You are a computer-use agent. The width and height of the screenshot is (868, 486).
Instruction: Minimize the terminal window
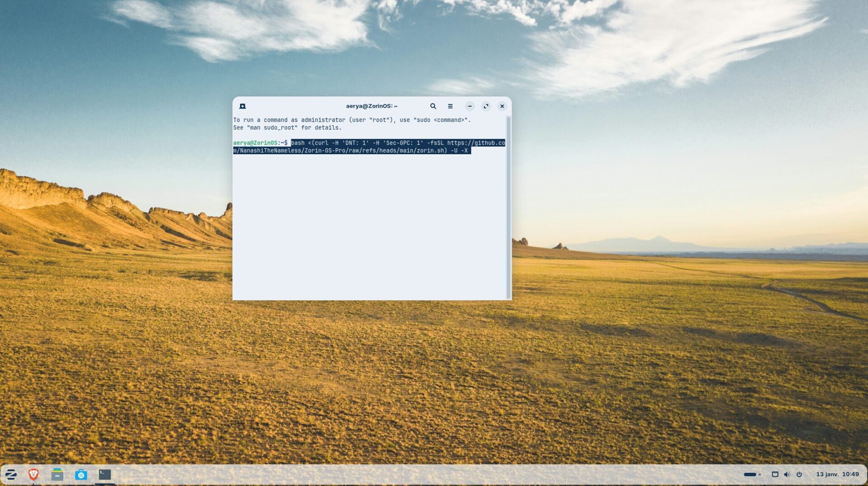pos(470,106)
